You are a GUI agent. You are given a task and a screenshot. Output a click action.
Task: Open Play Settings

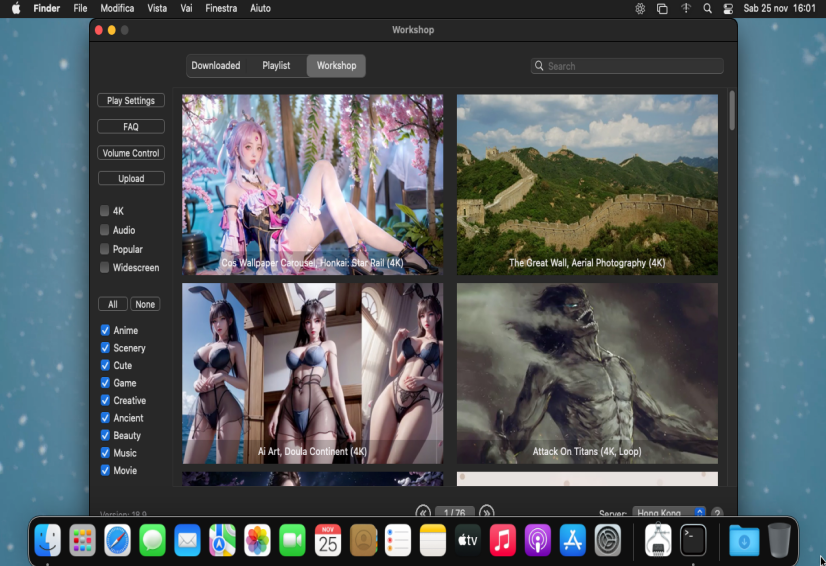pyautogui.click(x=131, y=101)
